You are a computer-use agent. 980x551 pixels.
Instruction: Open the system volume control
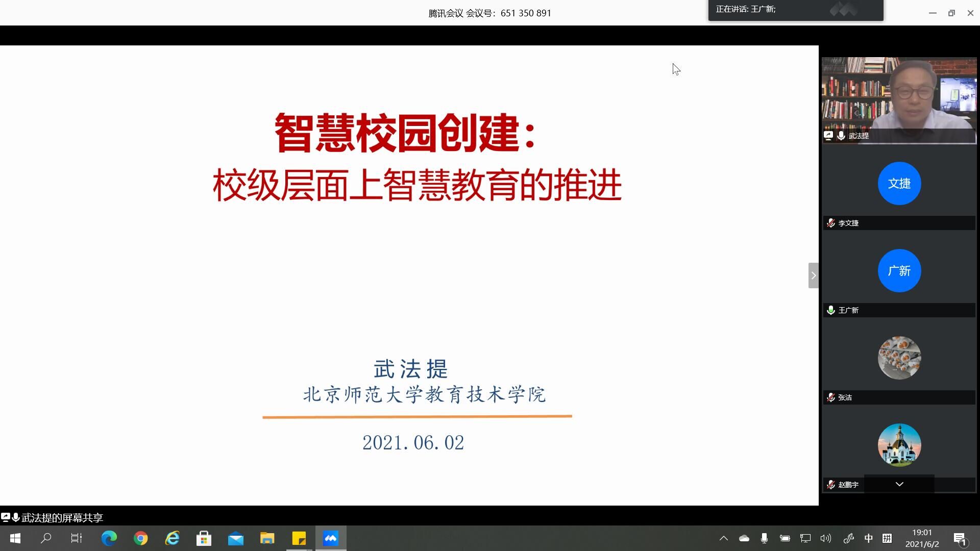825,538
